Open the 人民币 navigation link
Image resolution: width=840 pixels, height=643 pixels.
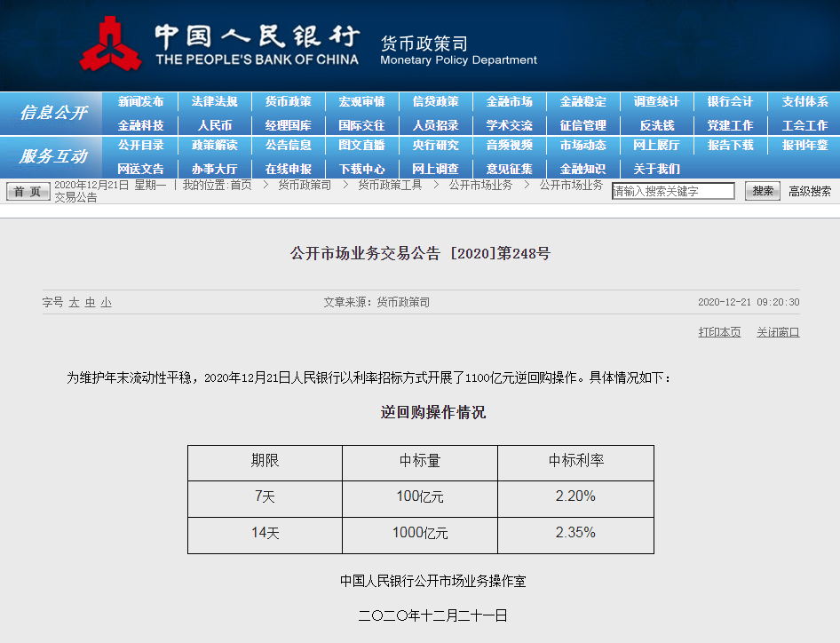coord(214,125)
